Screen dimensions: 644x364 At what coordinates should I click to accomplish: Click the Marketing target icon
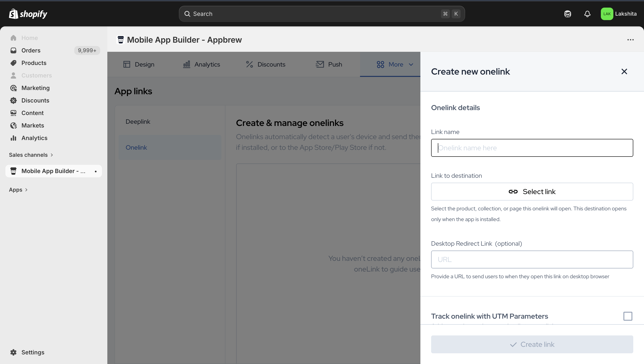(13, 88)
